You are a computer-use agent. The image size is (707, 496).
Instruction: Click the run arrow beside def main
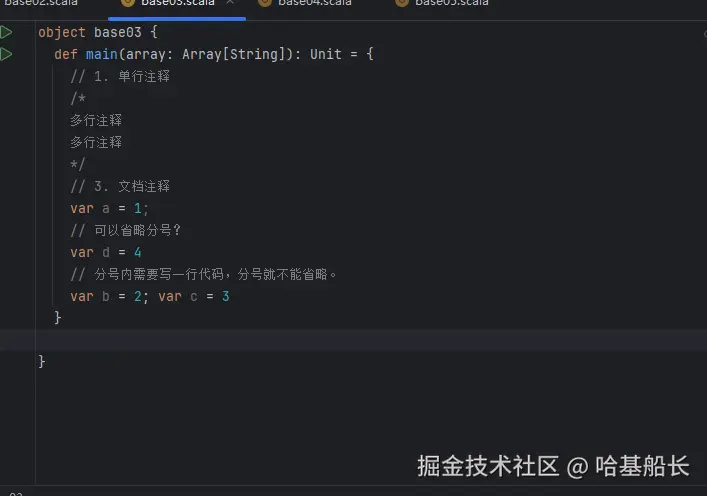coord(7,54)
